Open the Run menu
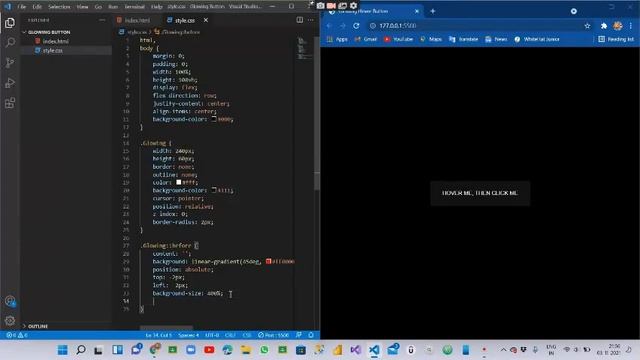Screen dimensions: 640x360 point(113,7)
